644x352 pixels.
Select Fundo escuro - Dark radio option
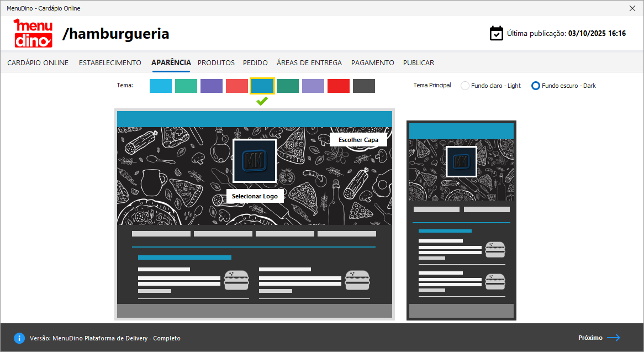535,86
